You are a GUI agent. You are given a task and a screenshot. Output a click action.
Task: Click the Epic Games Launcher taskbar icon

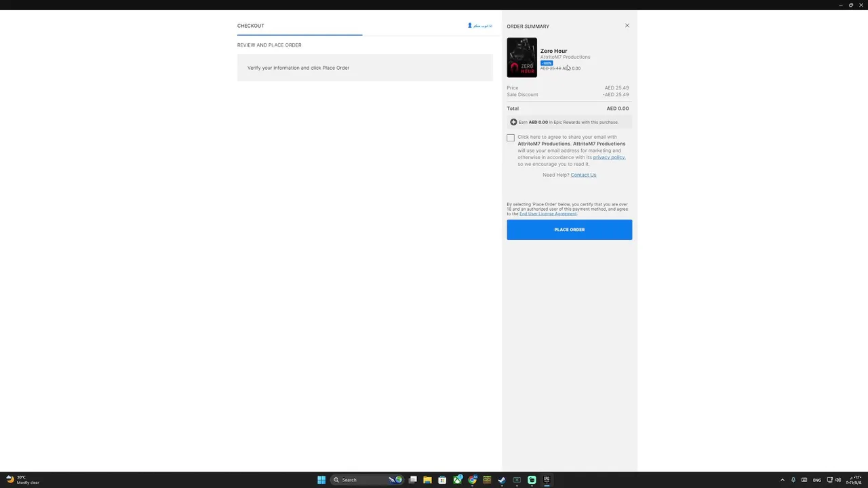tap(547, 480)
